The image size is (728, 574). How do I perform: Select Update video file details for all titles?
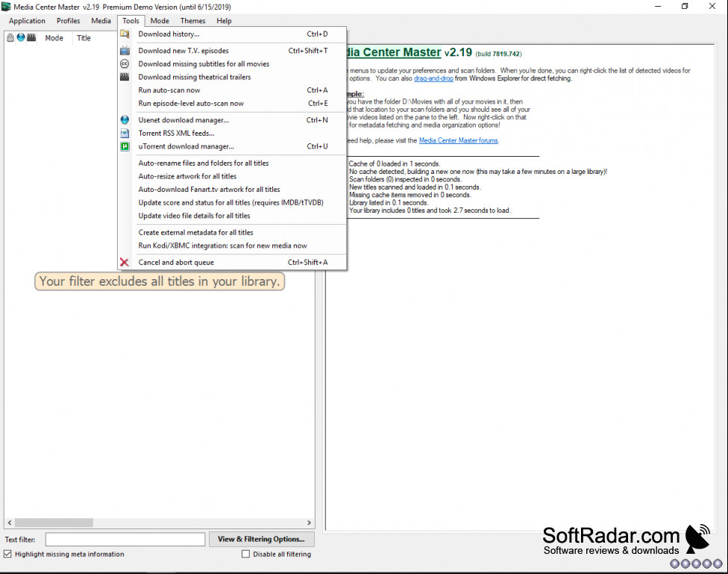[232, 216]
